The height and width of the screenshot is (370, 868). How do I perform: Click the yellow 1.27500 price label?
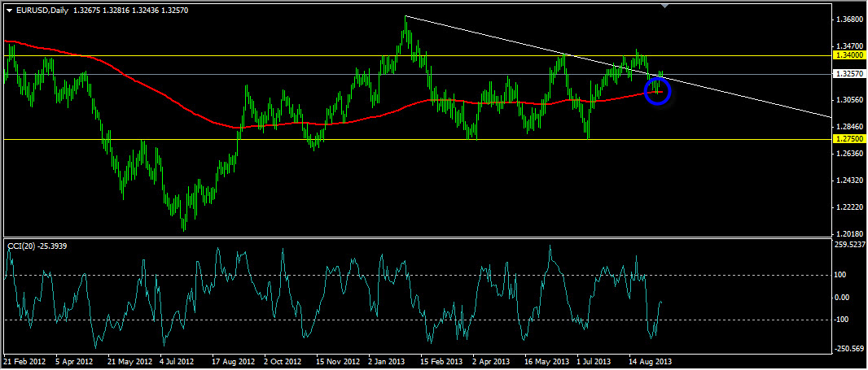point(848,139)
